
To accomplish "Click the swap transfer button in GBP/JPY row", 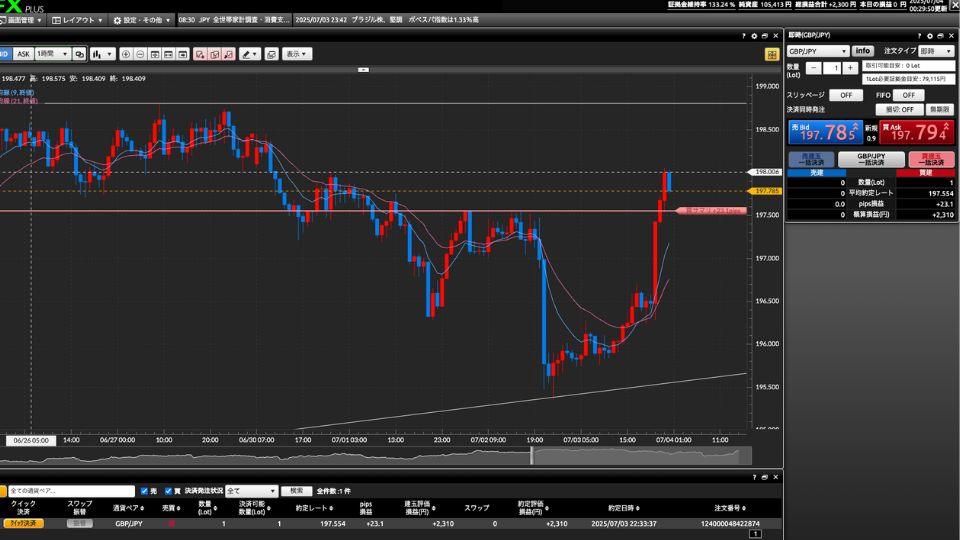I will pyautogui.click(x=80, y=523).
